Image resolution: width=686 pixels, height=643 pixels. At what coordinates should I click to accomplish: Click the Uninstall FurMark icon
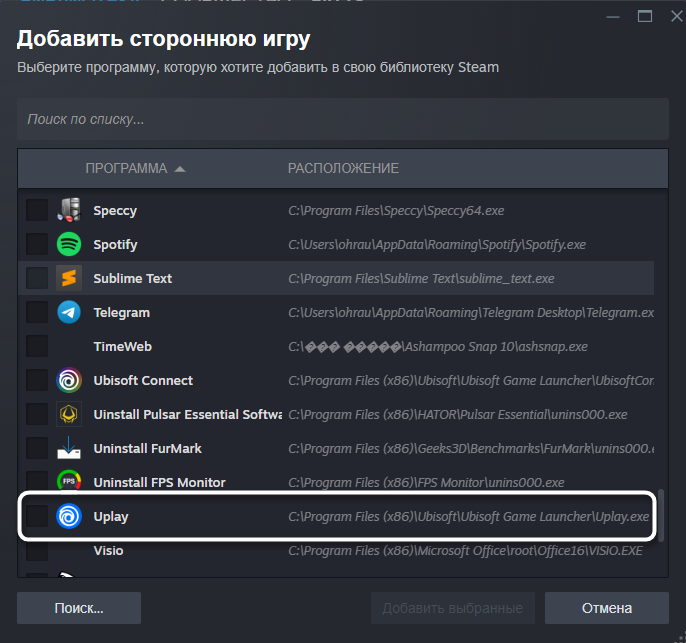pyautogui.click(x=69, y=448)
